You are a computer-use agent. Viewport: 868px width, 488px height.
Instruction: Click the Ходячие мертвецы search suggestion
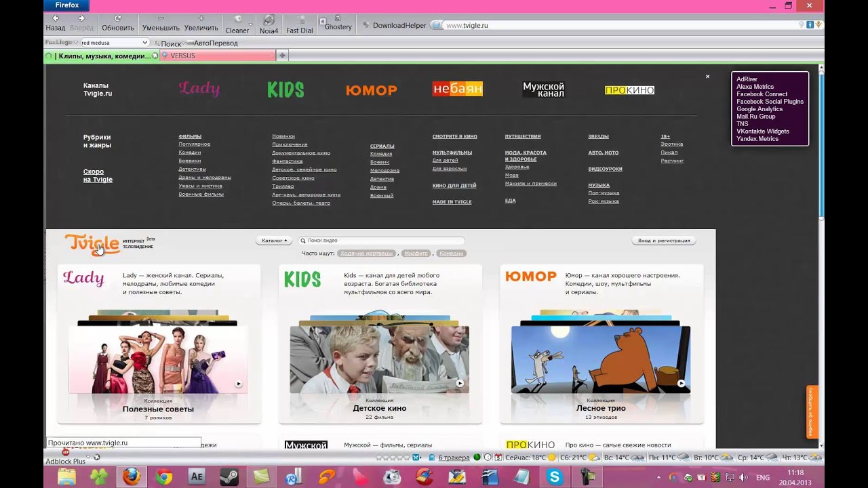click(x=366, y=253)
